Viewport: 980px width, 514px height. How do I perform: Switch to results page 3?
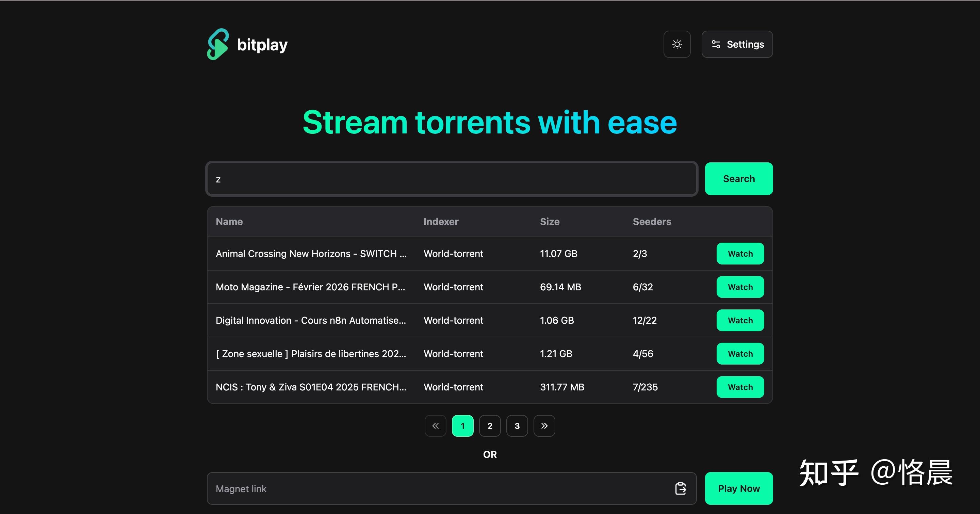tap(517, 426)
